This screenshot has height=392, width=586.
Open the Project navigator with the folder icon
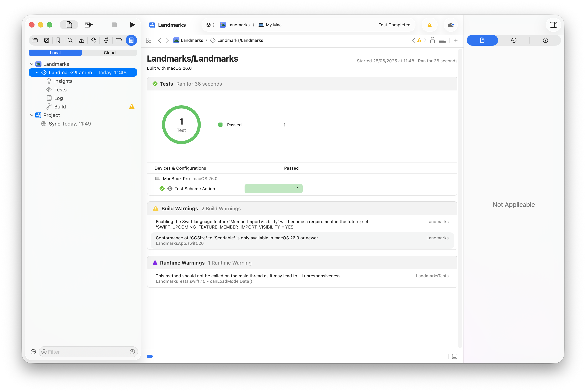tap(35, 40)
